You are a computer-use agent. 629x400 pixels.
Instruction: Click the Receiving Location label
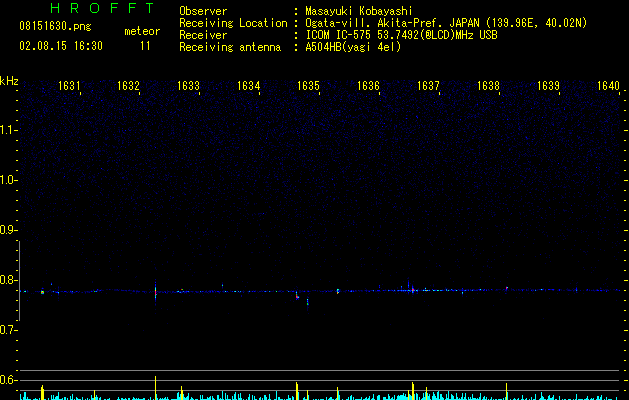tap(233, 23)
